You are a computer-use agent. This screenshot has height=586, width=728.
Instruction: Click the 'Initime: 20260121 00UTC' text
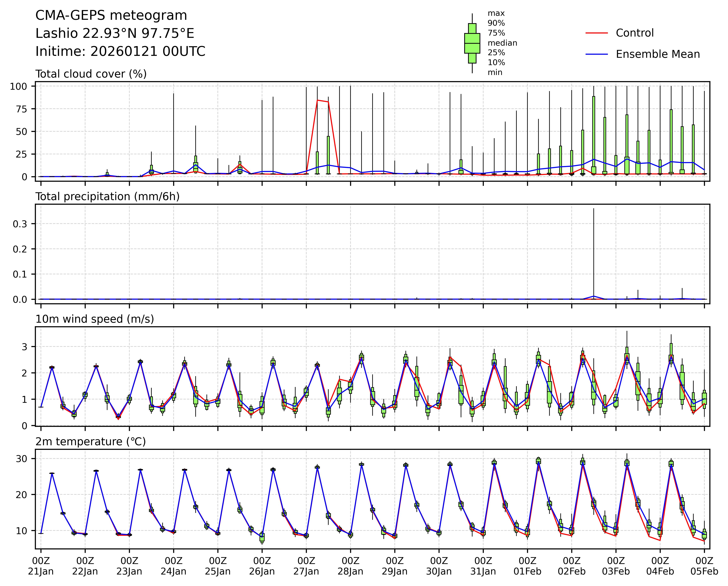click(x=120, y=52)
